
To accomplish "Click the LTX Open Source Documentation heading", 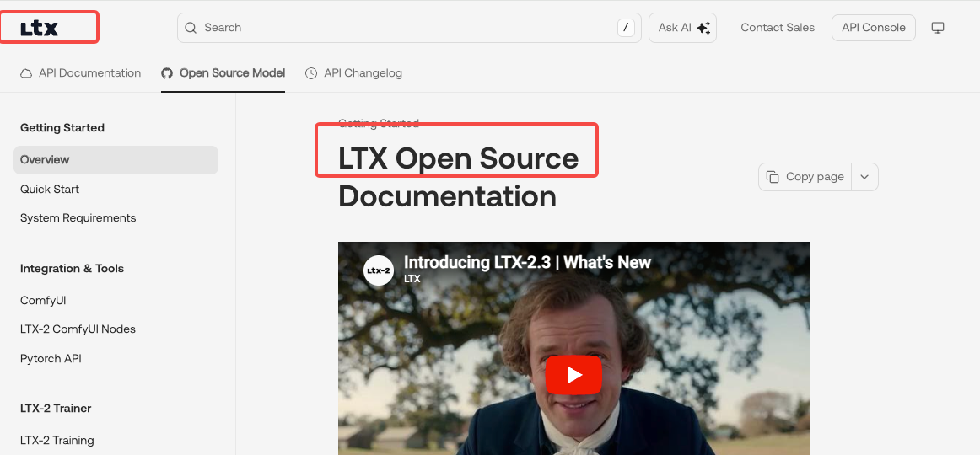I will [x=458, y=178].
